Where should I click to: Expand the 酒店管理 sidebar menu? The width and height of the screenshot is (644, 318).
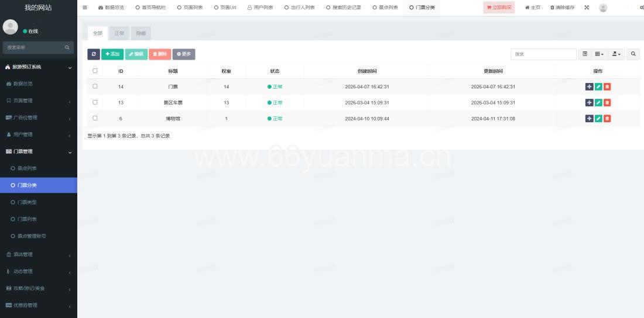point(39,254)
